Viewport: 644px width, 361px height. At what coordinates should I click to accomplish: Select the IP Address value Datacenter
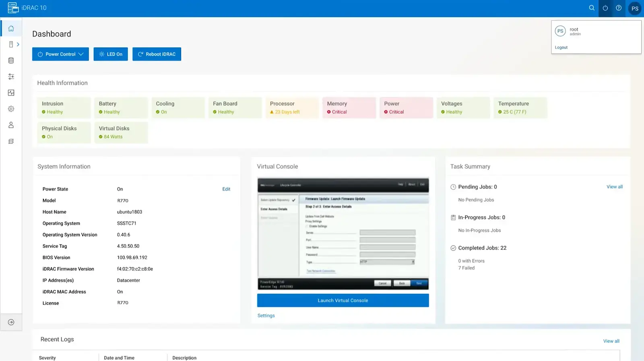coord(128,281)
